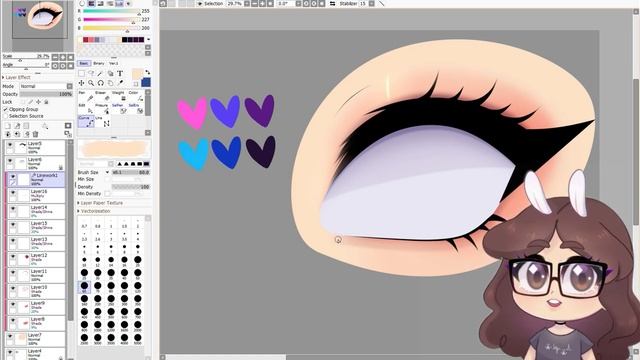Open the color swatch history dropdown arrow
Image resolution: width=640 pixels, height=360 pixels.
click(x=148, y=40)
